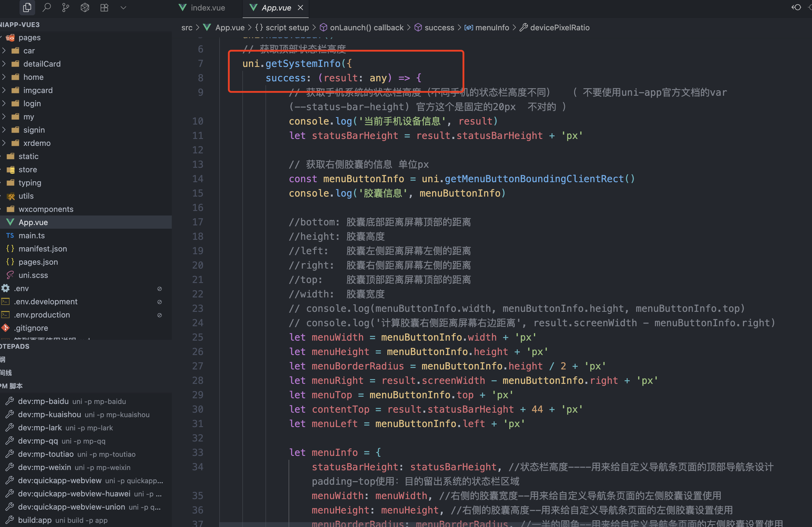Screen dimensions: 812x527
Task: Open the Search view icon
Action: [47, 8]
